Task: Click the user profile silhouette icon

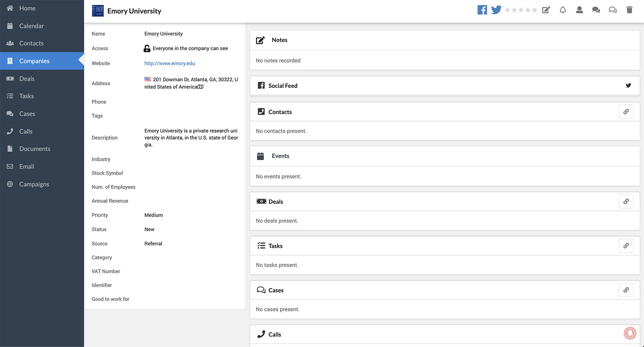Action: 579,10
